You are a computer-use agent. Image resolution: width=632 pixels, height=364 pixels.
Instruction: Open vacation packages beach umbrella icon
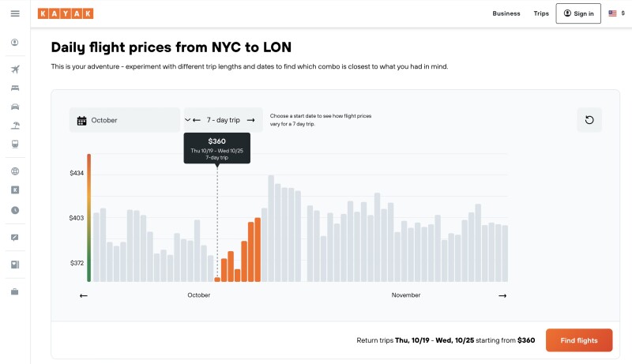[x=15, y=126]
